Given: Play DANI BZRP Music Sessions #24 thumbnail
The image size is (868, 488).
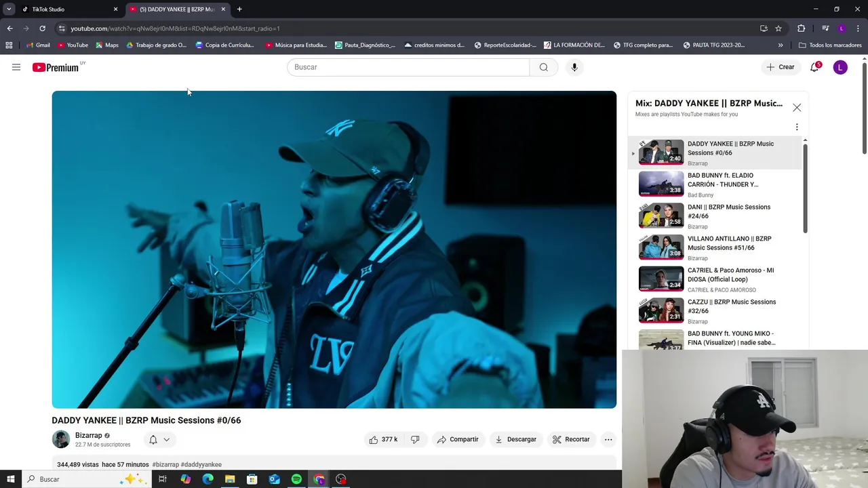Looking at the screenshot, I should coord(661,216).
